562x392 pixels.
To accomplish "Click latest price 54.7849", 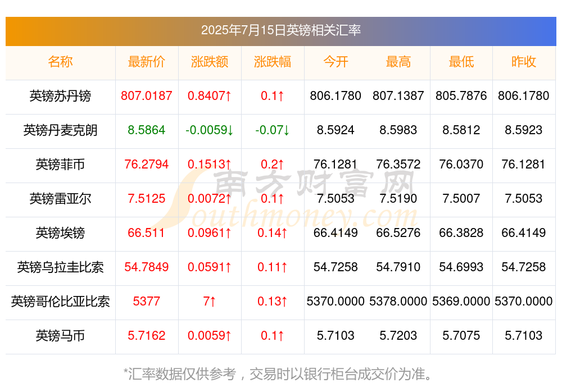I will click(x=147, y=267).
